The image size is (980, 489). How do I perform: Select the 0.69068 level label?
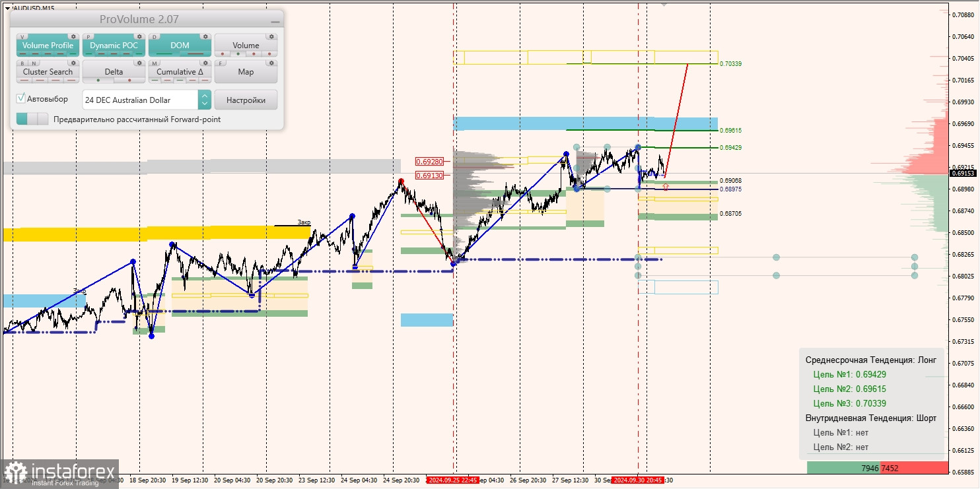click(x=730, y=180)
